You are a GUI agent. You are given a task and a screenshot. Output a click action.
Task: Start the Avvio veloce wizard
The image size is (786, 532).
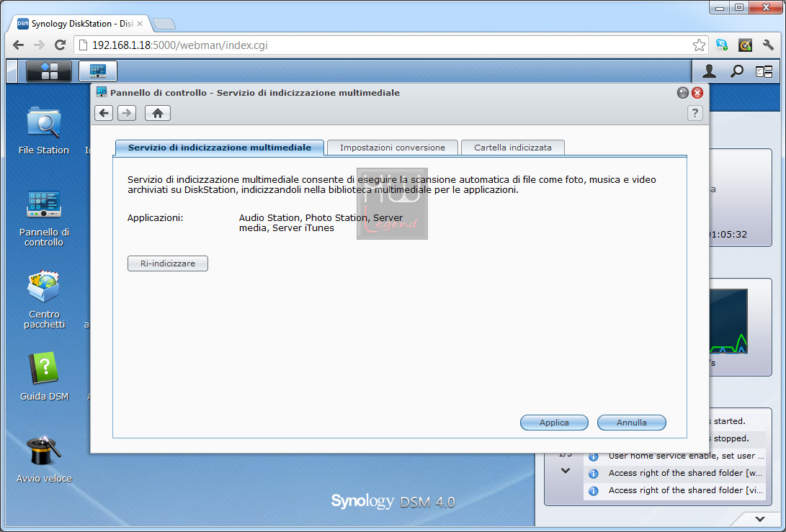pyautogui.click(x=44, y=459)
